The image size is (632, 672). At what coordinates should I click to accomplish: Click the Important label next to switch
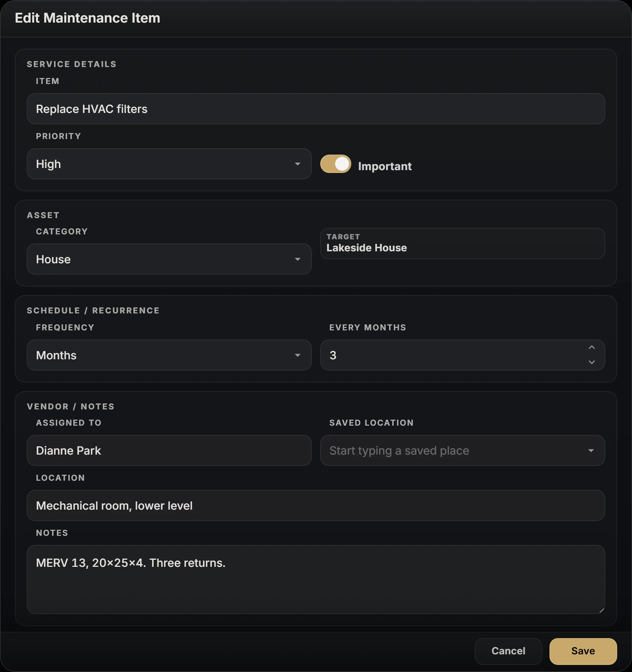[x=385, y=166]
